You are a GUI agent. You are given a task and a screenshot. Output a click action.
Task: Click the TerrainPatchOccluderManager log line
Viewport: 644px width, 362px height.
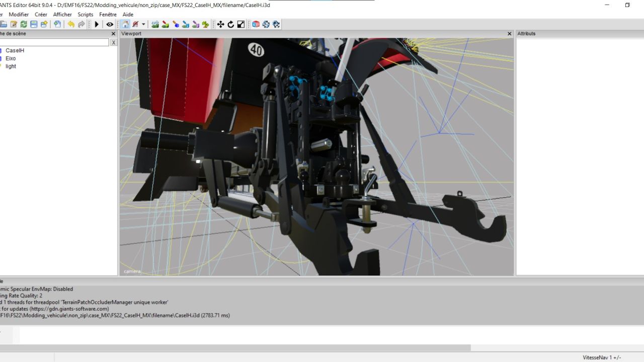click(84, 302)
